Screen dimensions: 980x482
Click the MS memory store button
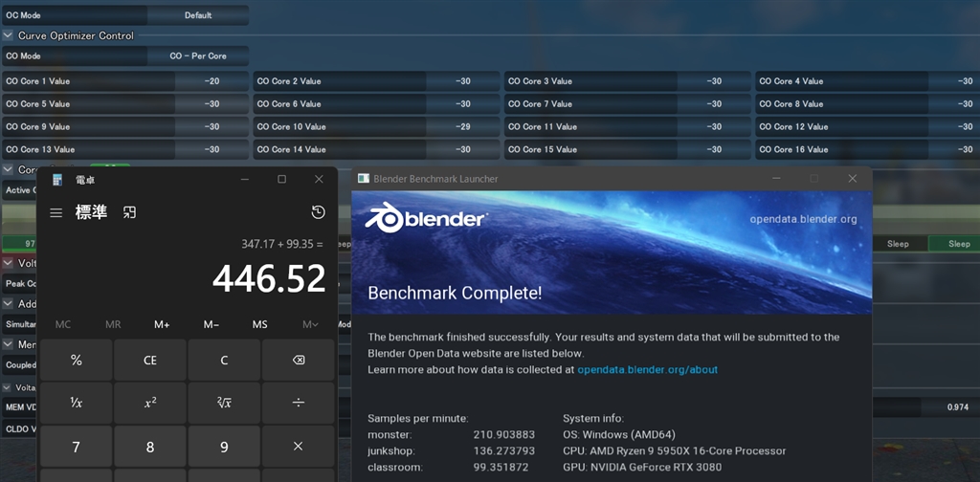(x=259, y=324)
